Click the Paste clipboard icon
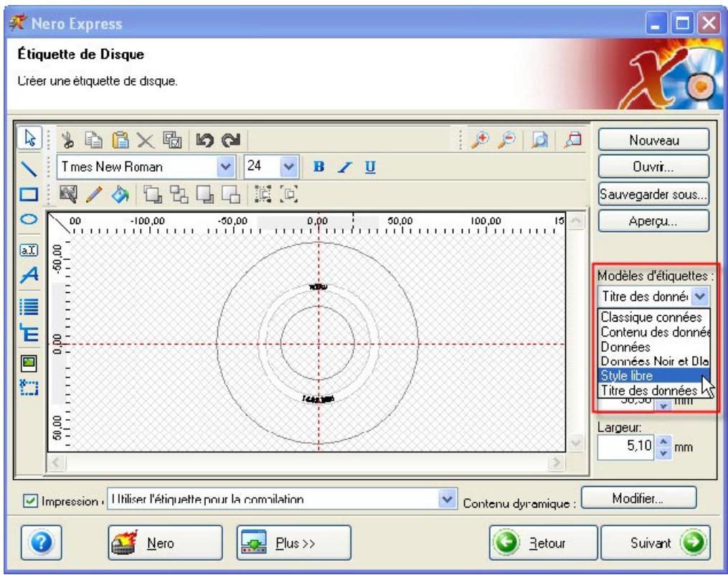Image resolution: width=728 pixels, height=575 pixels. click(120, 139)
